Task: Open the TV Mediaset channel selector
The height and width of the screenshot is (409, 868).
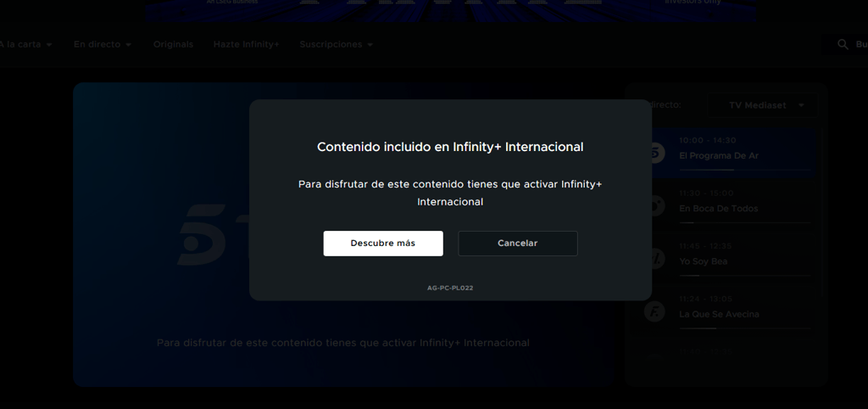Action: coord(763,105)
